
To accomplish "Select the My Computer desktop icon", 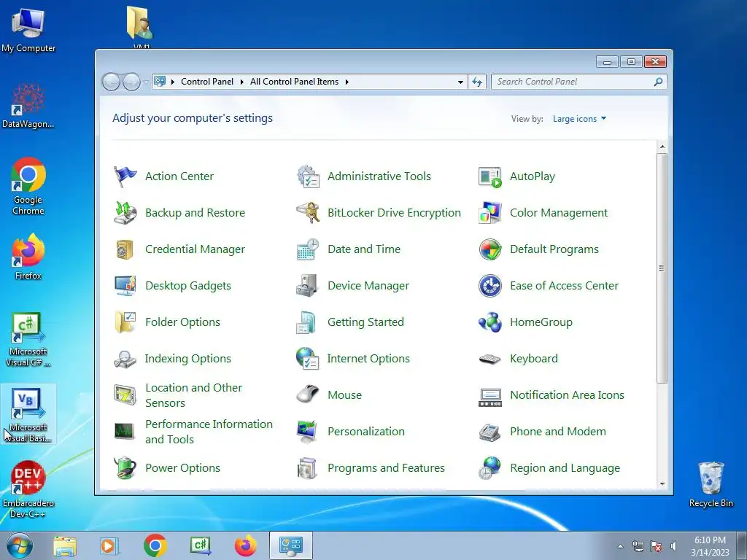I will click(x=28, y=30).
